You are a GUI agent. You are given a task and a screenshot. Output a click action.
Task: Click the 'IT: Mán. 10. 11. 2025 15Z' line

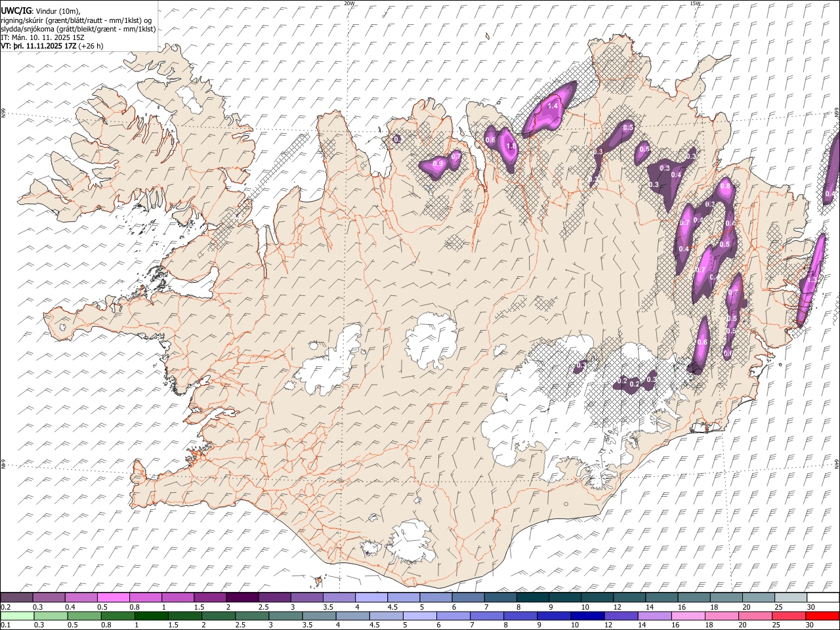43,37
